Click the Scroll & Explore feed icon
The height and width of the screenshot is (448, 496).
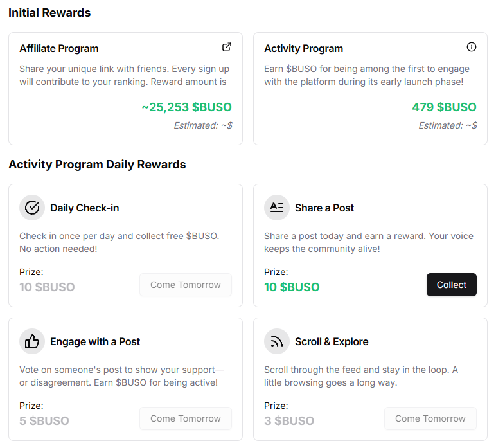pyautogui.click(x=277, y=341)
